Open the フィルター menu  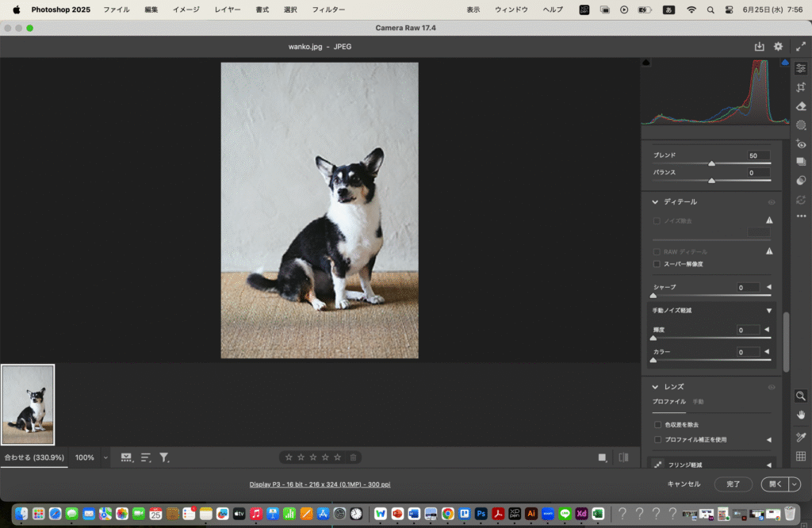pos(328,10)
